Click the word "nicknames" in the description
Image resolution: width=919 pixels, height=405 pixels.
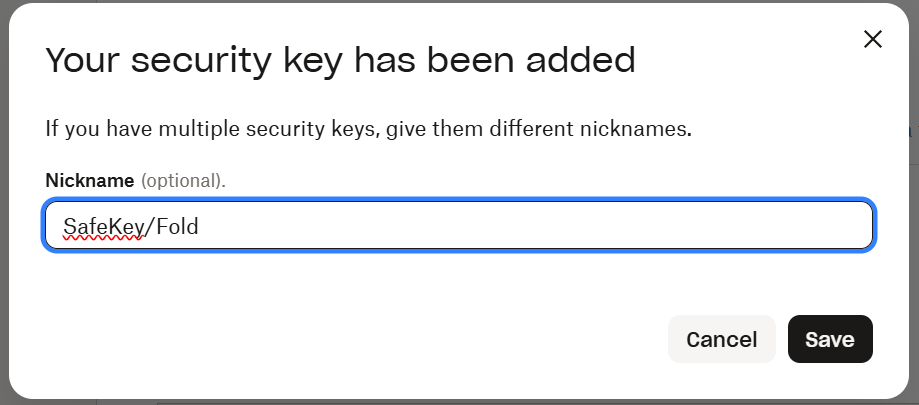pyautogui.click(x=640, y=129)
